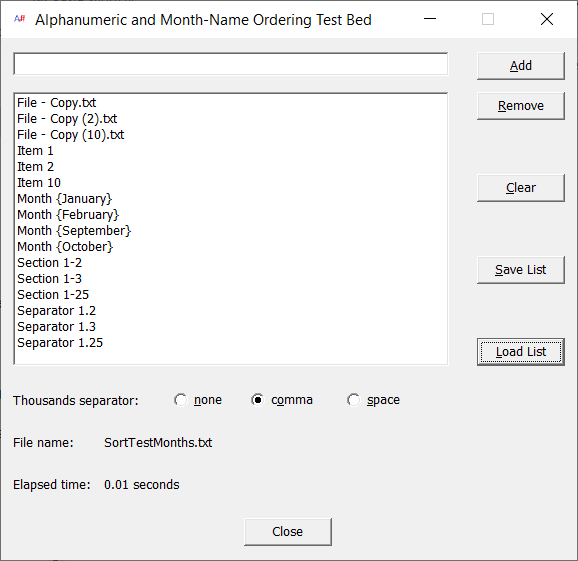578x561 pixels.
Task: Click the Close button at the bottom
Action: [x=288, y=532]
